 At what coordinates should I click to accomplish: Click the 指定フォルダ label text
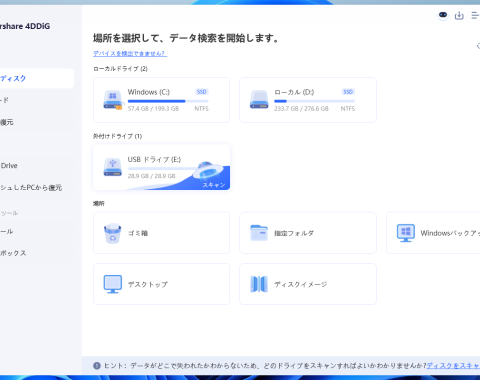294,233
